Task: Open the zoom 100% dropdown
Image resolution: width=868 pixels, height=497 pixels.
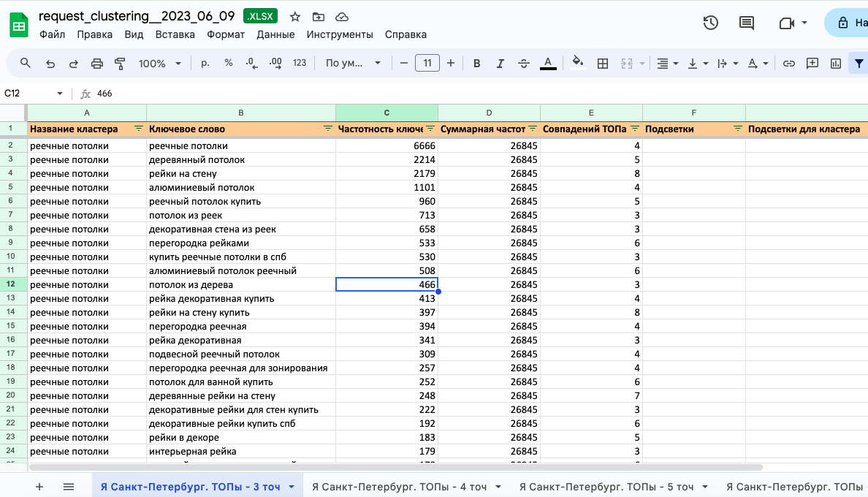Action: tap(159, 64)
